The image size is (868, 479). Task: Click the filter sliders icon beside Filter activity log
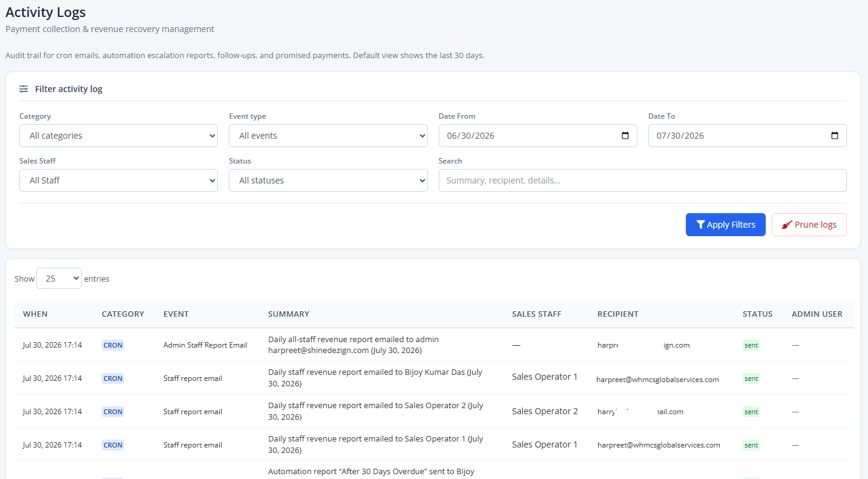click(24, 89)
